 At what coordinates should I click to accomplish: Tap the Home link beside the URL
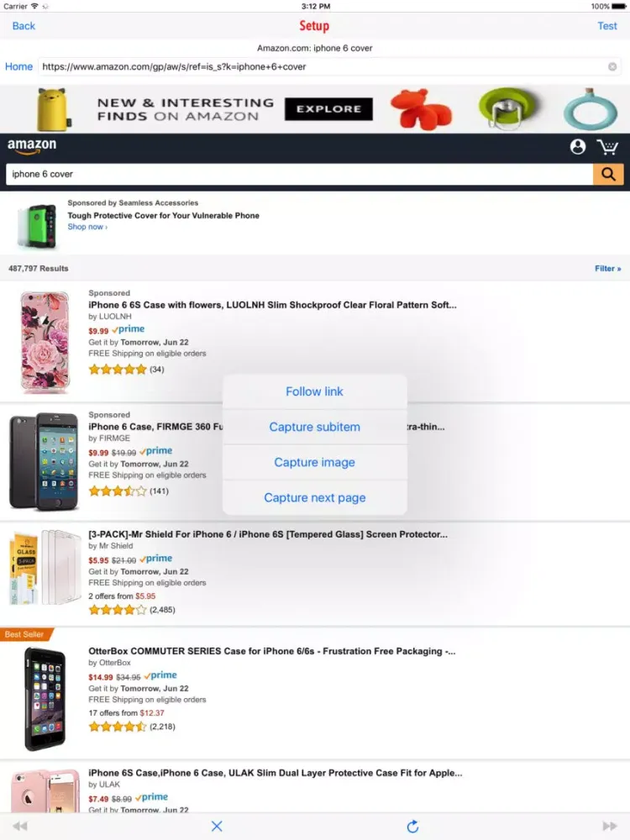pos(18,67)
